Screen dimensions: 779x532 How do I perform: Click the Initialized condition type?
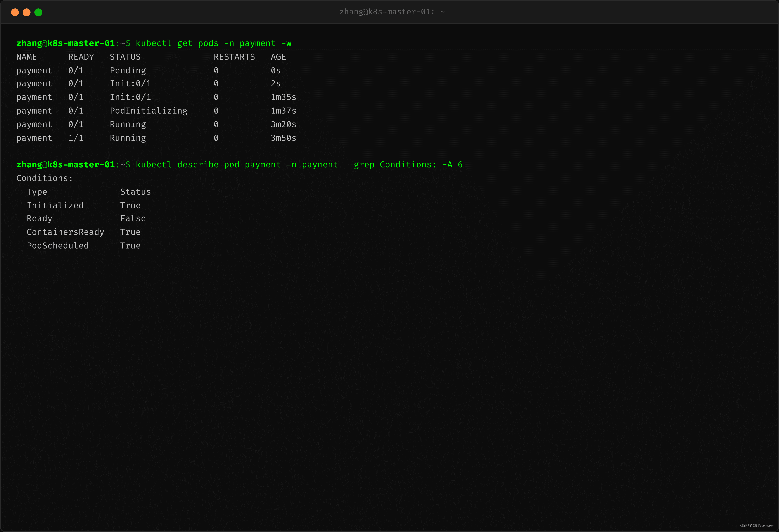[55, 205]
